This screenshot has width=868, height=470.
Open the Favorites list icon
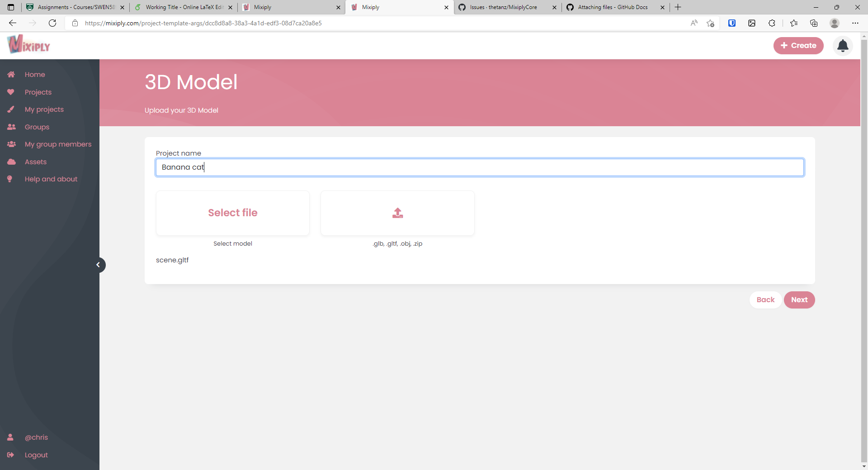(793, 23)
